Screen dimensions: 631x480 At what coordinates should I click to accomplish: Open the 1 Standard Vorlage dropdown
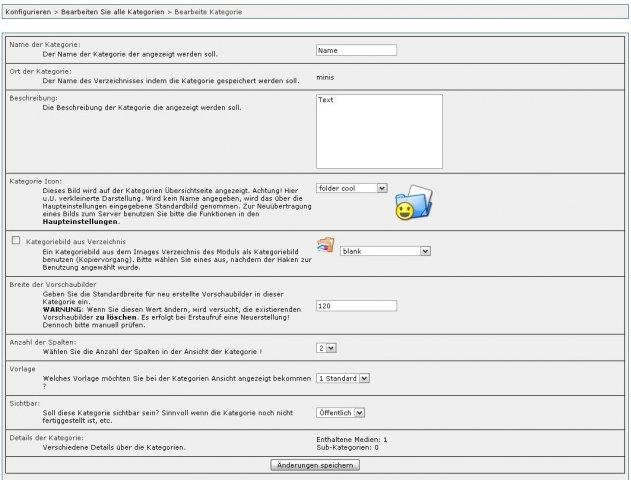343,378
